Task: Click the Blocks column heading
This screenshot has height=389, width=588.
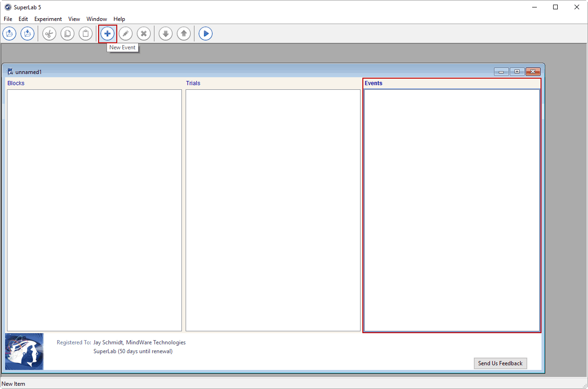Action: click(x=16, y=83)
